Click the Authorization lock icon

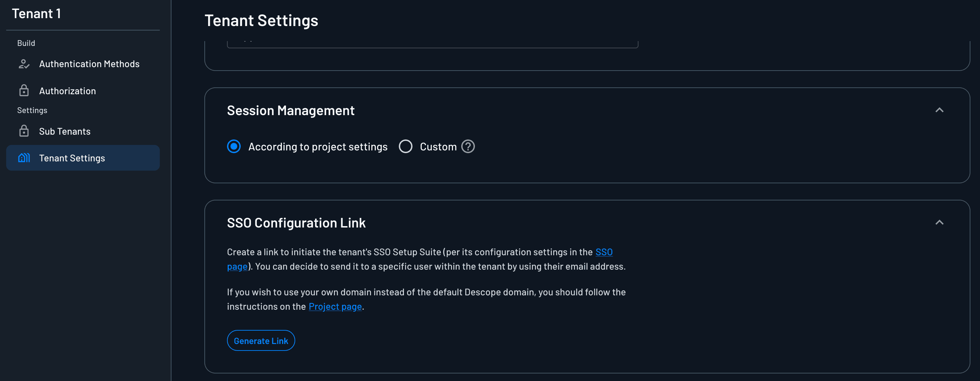point(24,90)
